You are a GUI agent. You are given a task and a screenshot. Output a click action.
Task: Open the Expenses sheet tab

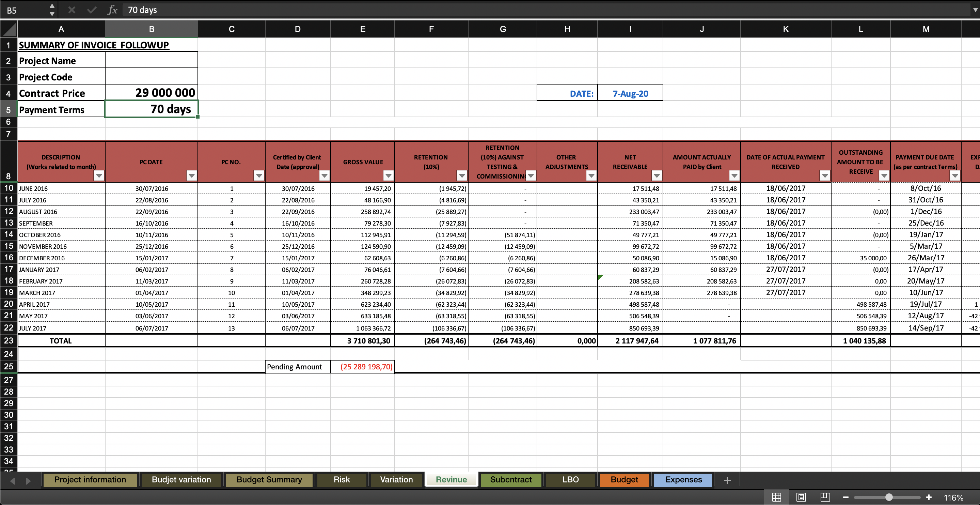coord(683,480)
